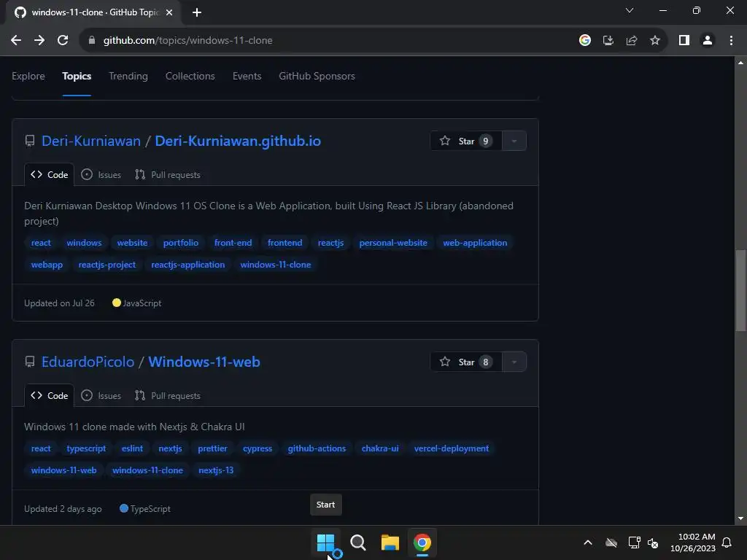Open GitHub Sponsors
Image resolution: width=747 pixels, height=560 pixels.
click(317, 76)
